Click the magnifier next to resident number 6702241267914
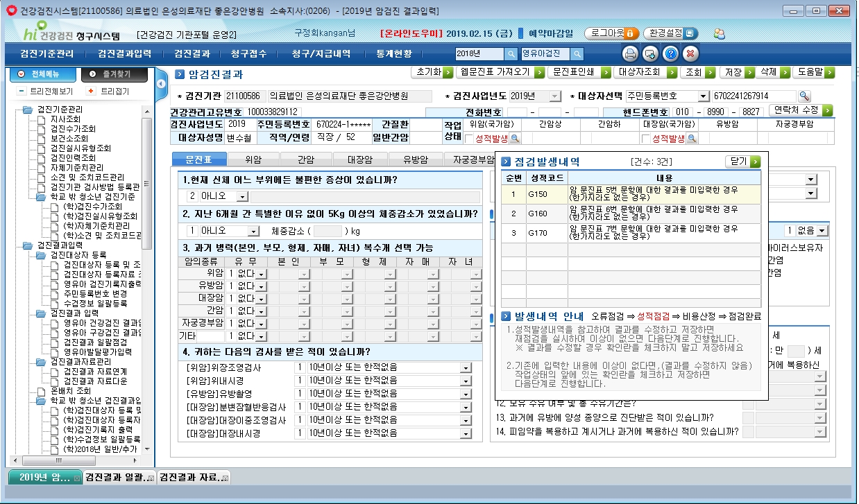The width and height of the screenshot is (859, 504). tap(804, 96)
